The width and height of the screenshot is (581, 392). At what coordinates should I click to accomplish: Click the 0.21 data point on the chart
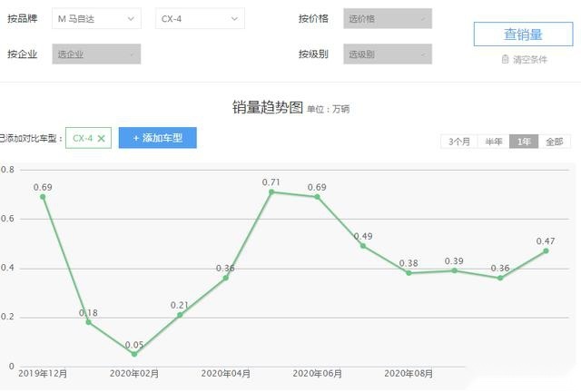180,315
